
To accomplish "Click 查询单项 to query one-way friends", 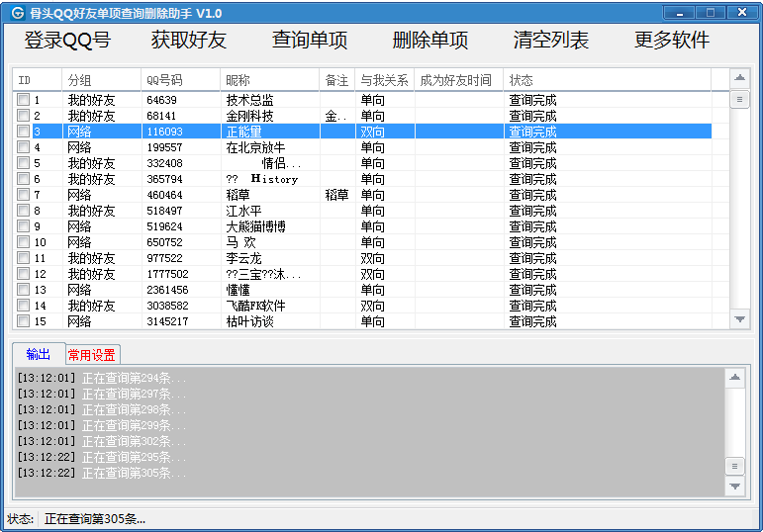I will 310,40.
